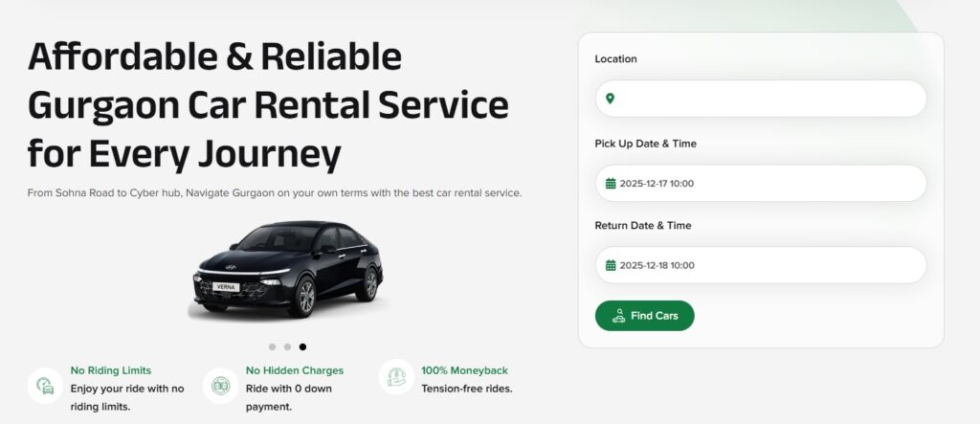Click the pick up calendar icon
This screenshot has width=980, height=424.
click(611, 183)
